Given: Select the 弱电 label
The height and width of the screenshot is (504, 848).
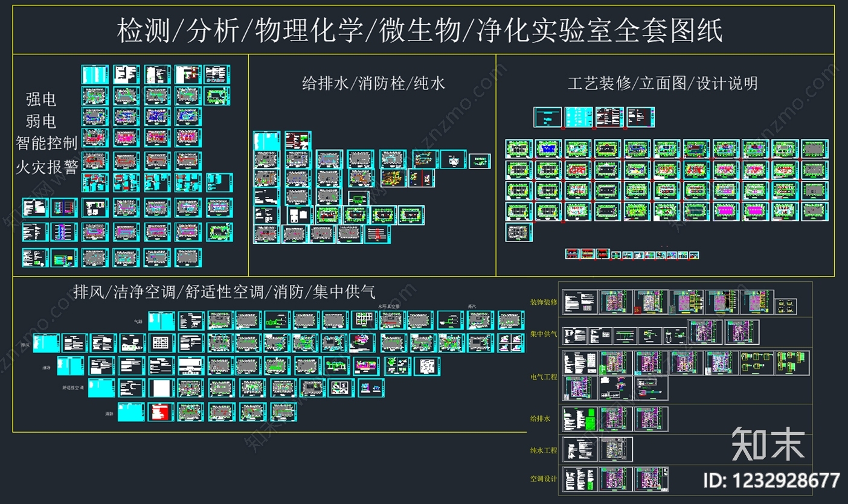Looking at the screenshot, I should (41, 121).
